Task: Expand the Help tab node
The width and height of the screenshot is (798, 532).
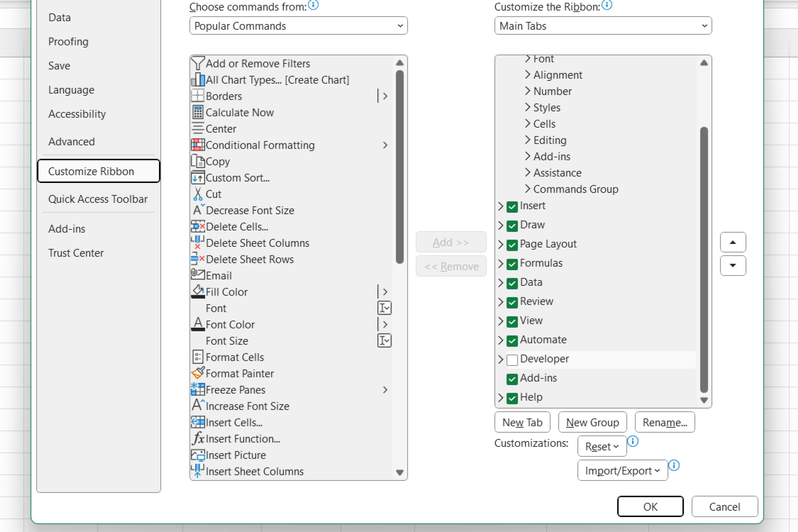Action: [x=501, y=398]
